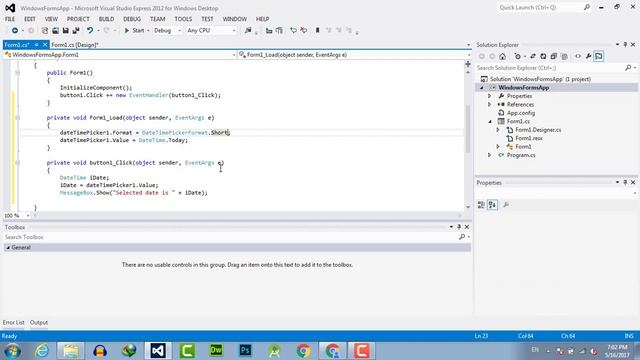Toggle auto-hide pin on Toolbox panel
The height and width of the screenshot is (360, 640).
pos(459,227)
